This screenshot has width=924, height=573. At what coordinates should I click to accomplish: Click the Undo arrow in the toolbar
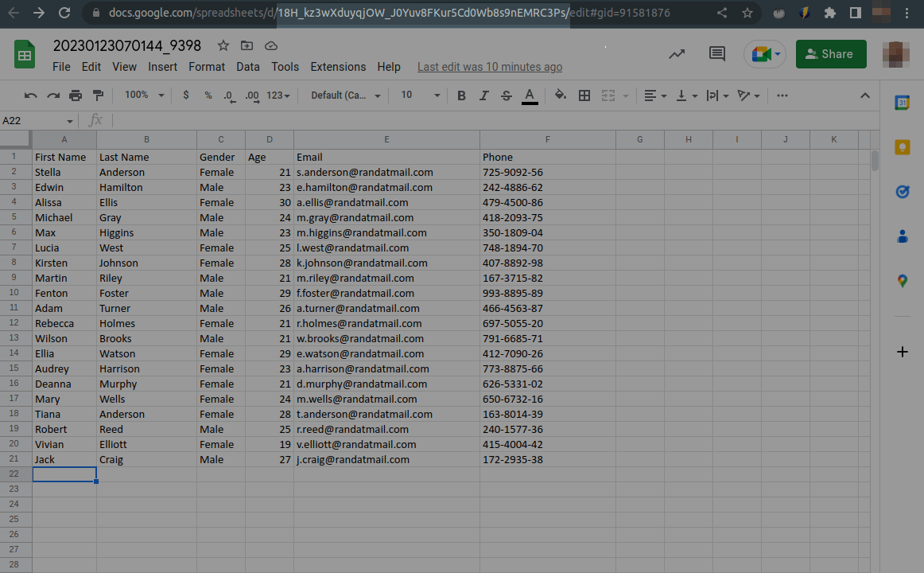pyautogui.click(x=31, y=95)
